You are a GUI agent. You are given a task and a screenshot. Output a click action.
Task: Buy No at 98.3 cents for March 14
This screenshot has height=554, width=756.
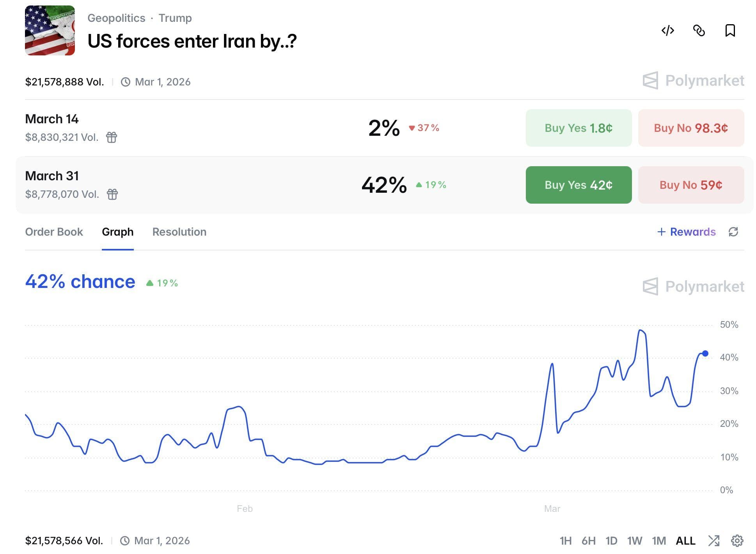[x=690, y=128]
